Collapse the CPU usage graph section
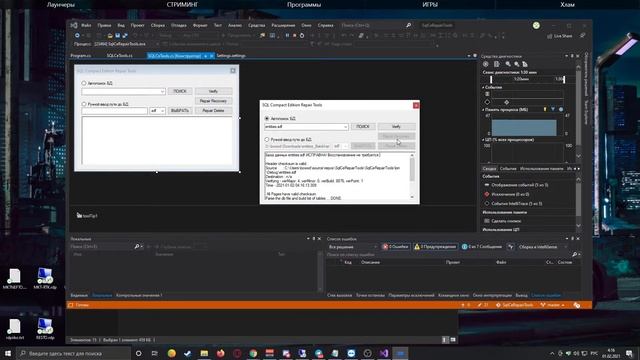 [x=483, y=140]
